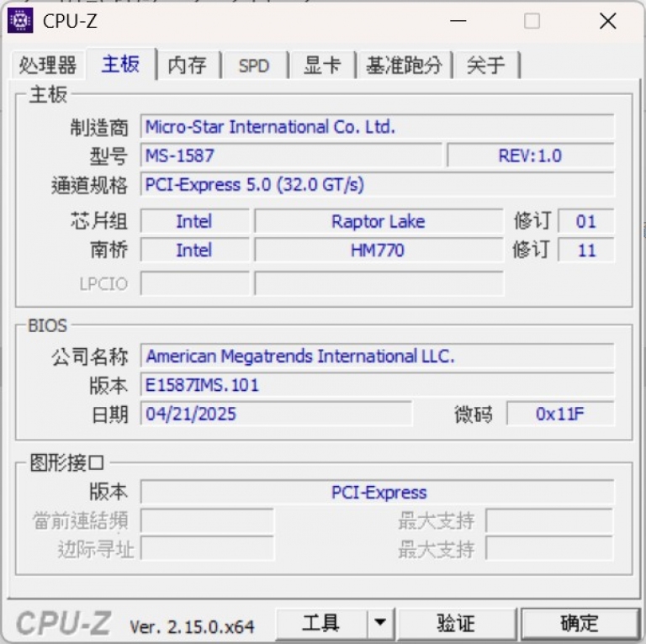The height and width of the screenshot is (644, 646).
Task: Click the Intel value in 南桥 row
Action: click(x=194, y=250)
